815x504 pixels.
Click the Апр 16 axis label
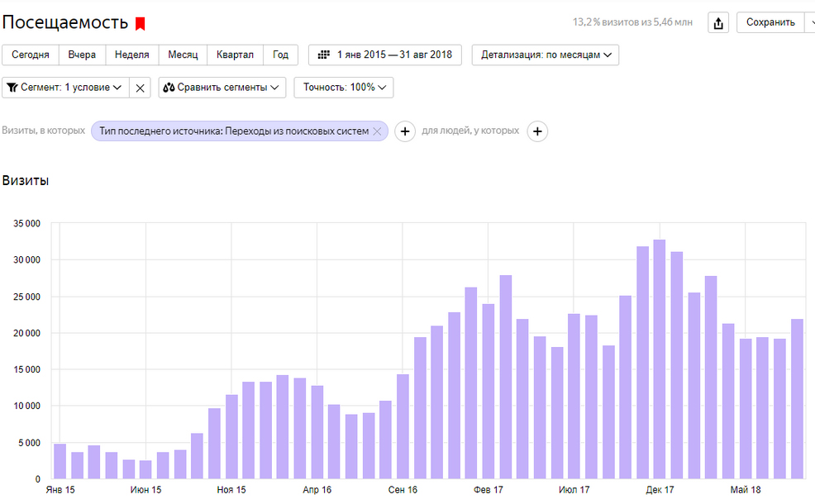coord(317,490)
